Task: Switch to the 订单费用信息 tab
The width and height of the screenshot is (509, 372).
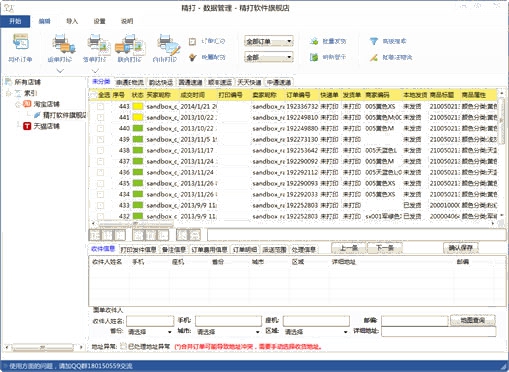Action: click(209, 250)
